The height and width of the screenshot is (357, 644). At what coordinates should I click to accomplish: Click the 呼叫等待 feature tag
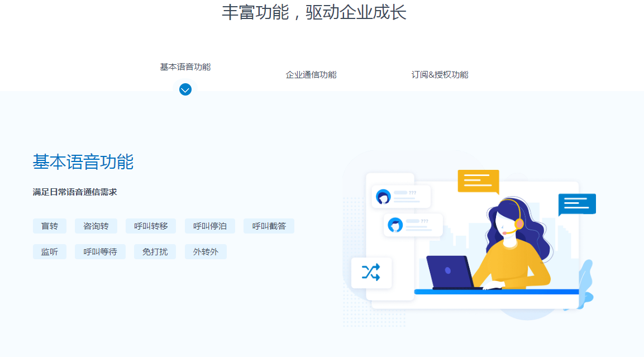point(100,252)
